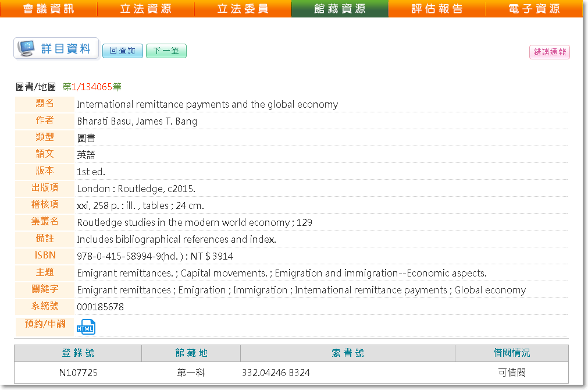Click call number 332.04246 B324

point(276,373)
